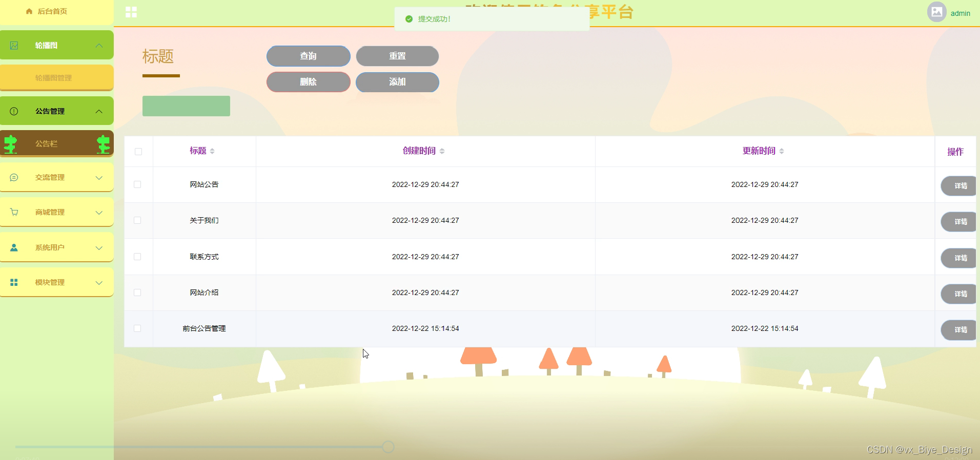
Task: Open 详情 for the 前台公告管理 row
Action: tap(958, 330)
